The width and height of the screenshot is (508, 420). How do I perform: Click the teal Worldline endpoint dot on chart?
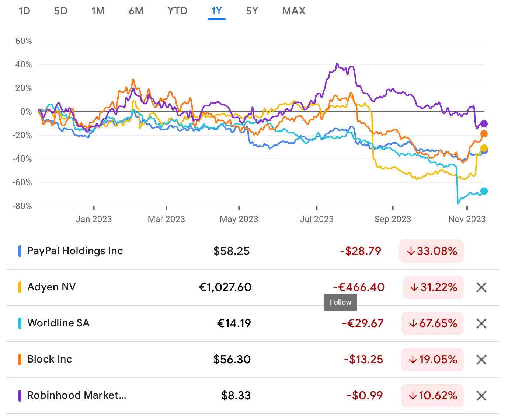[x=484, y=191]
